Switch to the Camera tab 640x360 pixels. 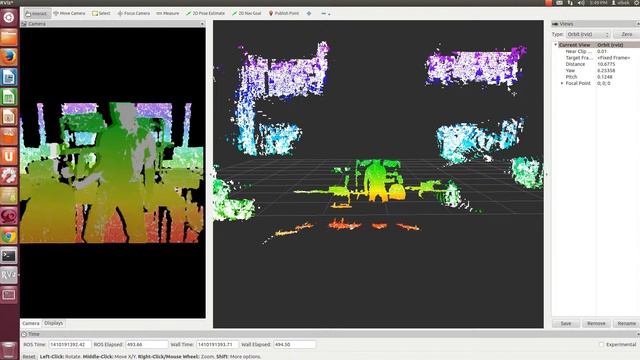click(x=31, y=323)
